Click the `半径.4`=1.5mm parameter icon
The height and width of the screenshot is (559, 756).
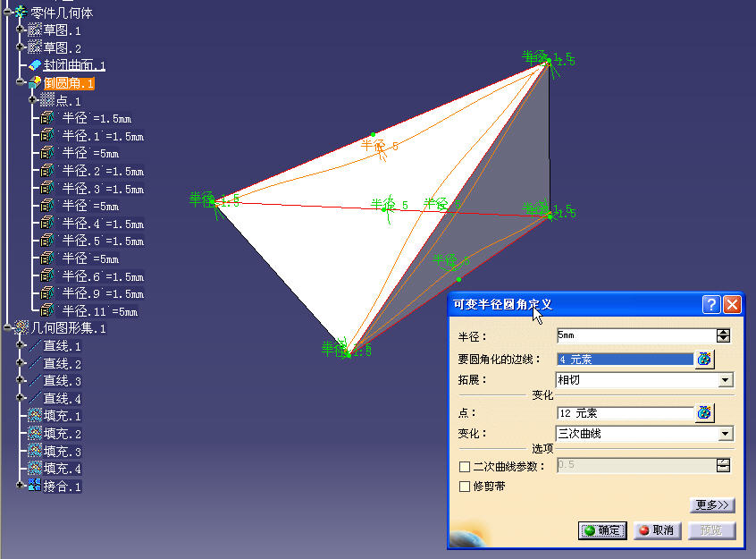(46, 223)
